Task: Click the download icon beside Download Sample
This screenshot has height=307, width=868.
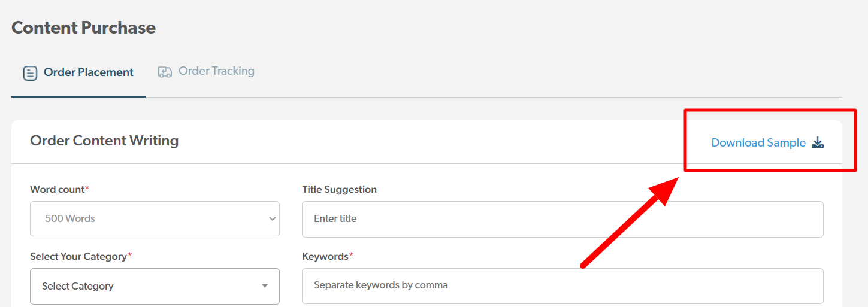Action: point(818,142)
